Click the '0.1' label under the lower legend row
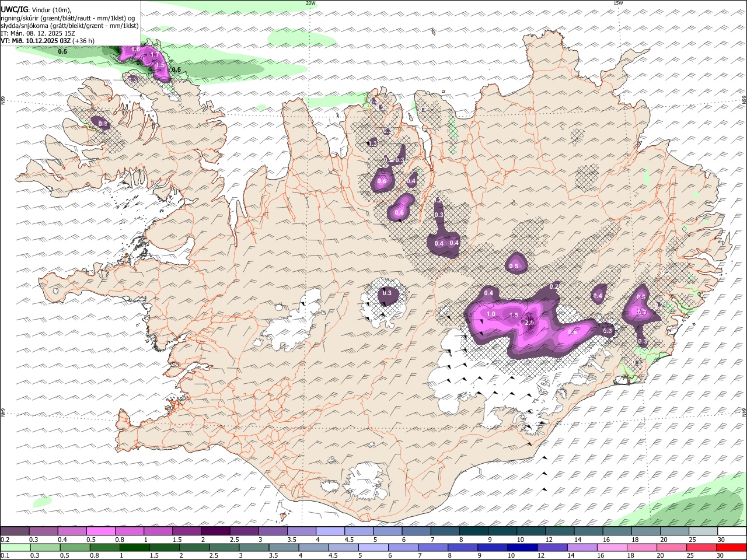 pos(5,556)
